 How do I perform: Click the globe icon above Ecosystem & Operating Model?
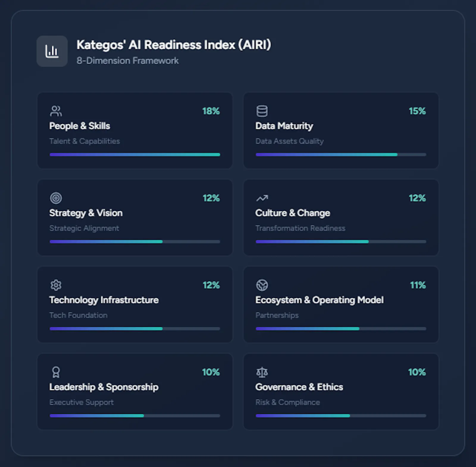pyautogui.click(x=262, y=285)
